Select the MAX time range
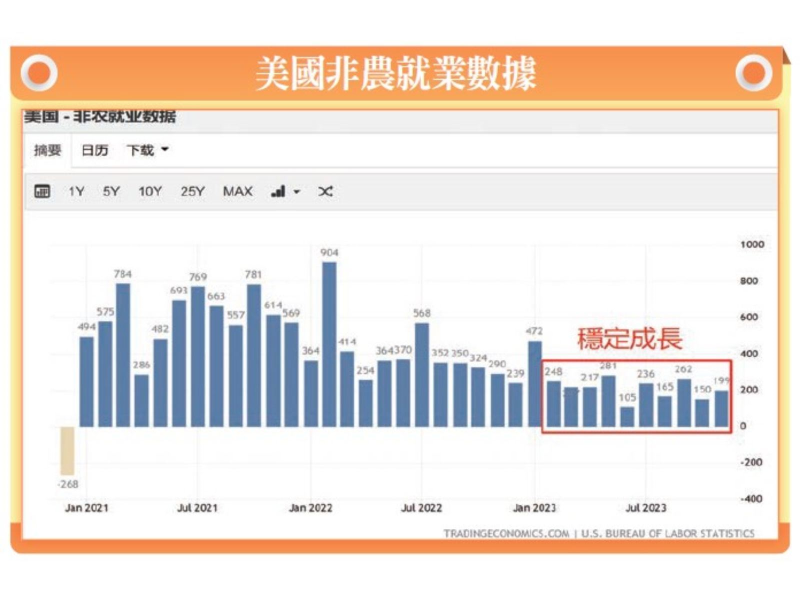Image resolution: width=800 pixels, height=600 pixels. pos(238,191)
